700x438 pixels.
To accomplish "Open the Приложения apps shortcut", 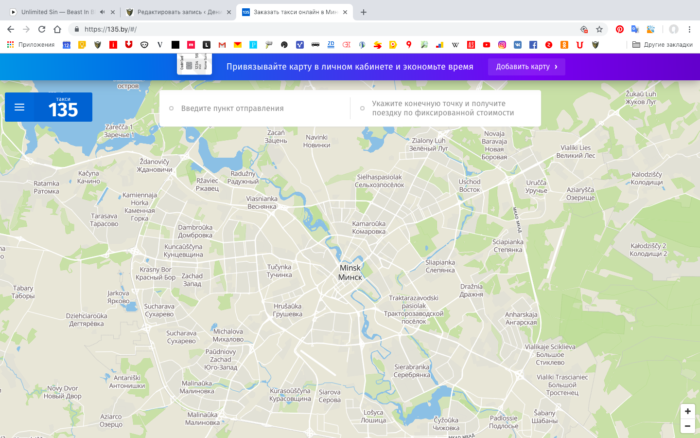I will point(30,45).
